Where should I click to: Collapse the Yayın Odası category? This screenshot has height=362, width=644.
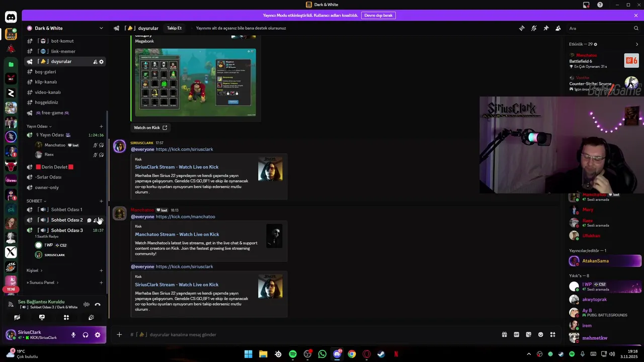point(39,127)
